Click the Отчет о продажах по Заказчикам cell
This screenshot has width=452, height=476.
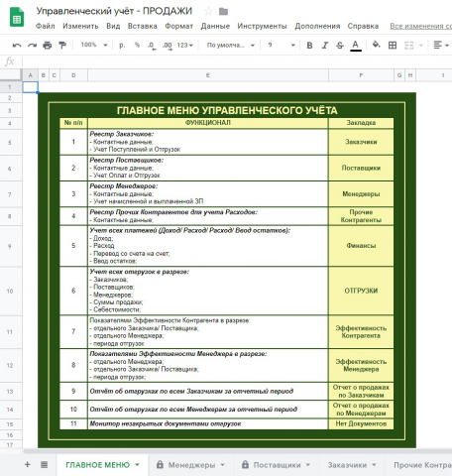tap(361, 391)
